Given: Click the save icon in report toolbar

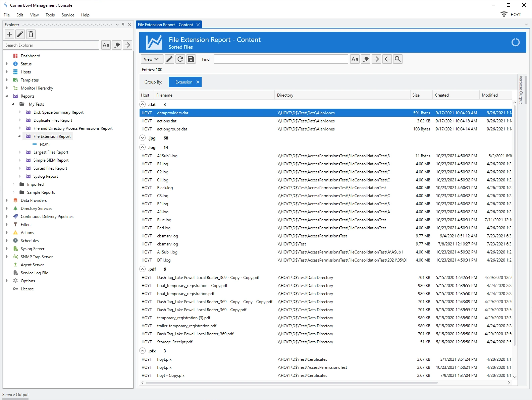Looking at the screenshot, I should pos(191,59).
